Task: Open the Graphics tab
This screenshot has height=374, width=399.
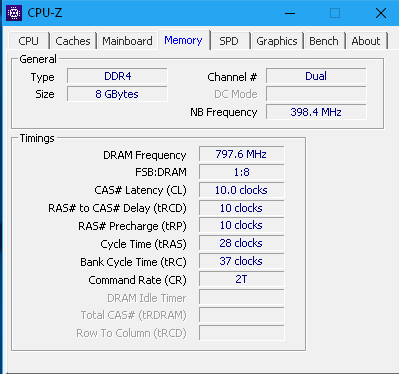Action: (x=277, y=41)
